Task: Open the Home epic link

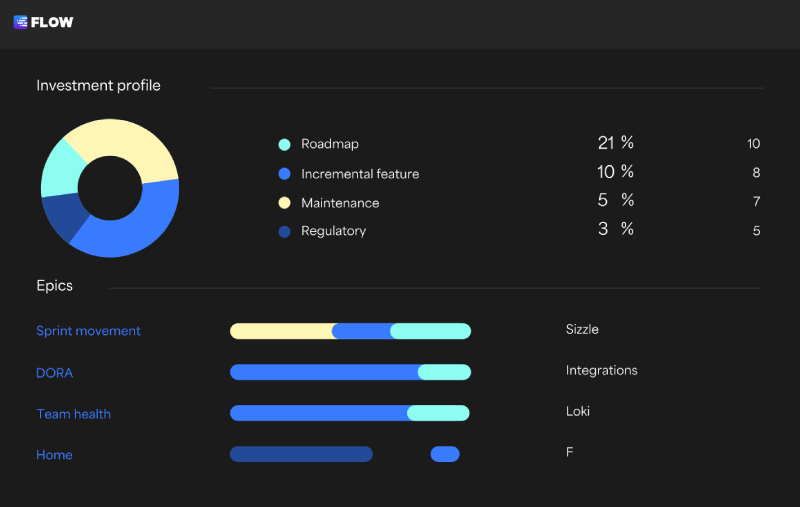Action: 54,455
